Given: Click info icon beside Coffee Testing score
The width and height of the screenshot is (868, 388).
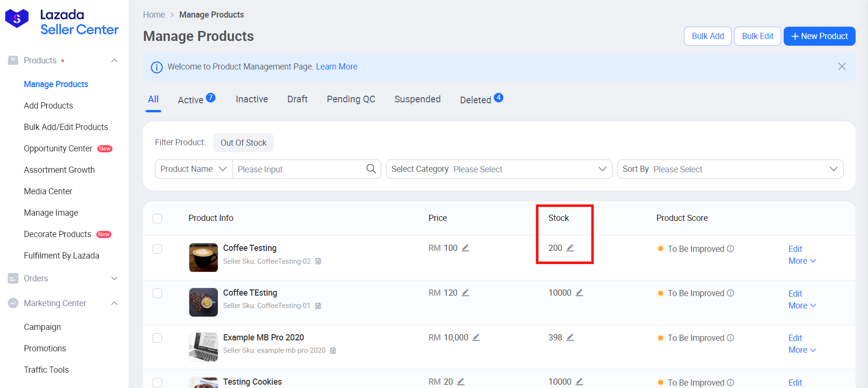Looking at the screenshot, I should [730, 249].
